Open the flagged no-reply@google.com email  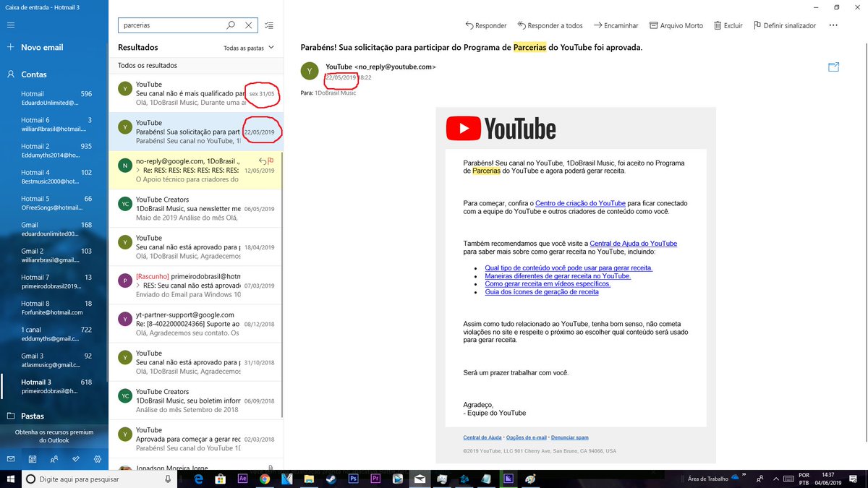[x=195, y=170]
